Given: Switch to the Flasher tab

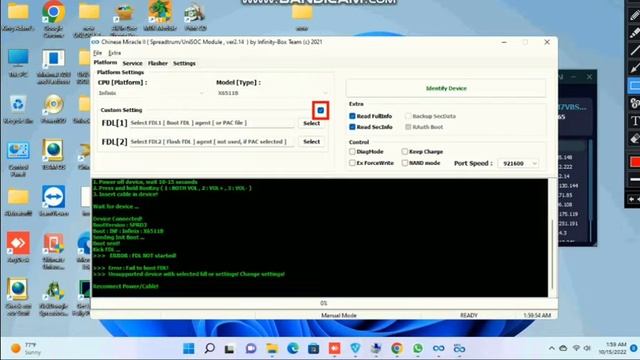Looking at the screenshot, I should point(158,63).
